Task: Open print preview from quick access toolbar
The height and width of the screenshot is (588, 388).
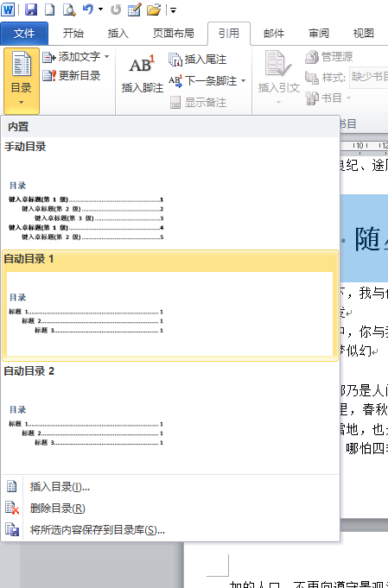Action: [69, 9]
